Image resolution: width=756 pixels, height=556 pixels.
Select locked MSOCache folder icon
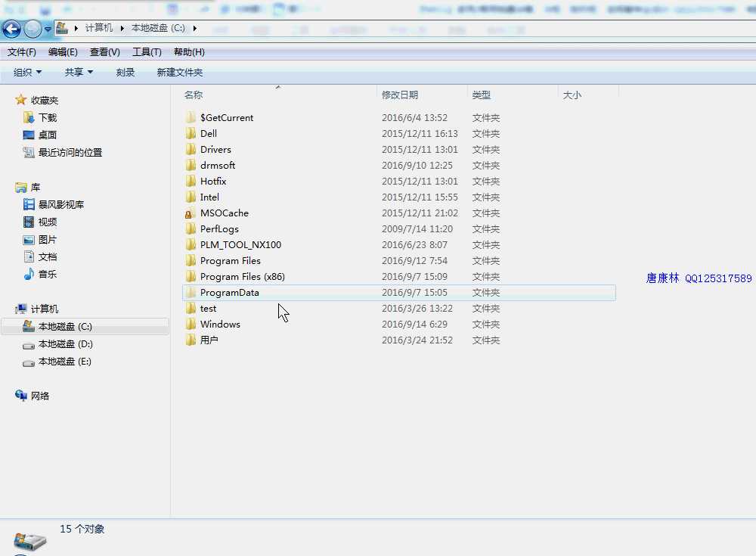pyautogui.click(x=190, y=213)
